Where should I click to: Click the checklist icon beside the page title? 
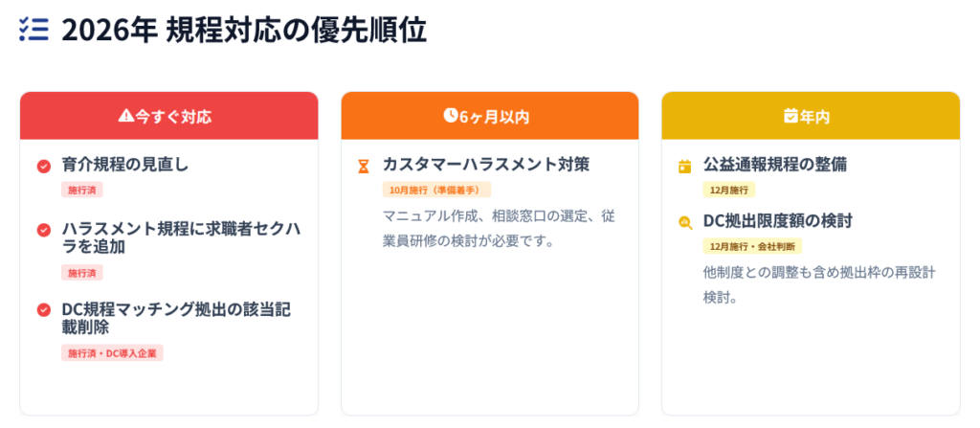[33, 30]
